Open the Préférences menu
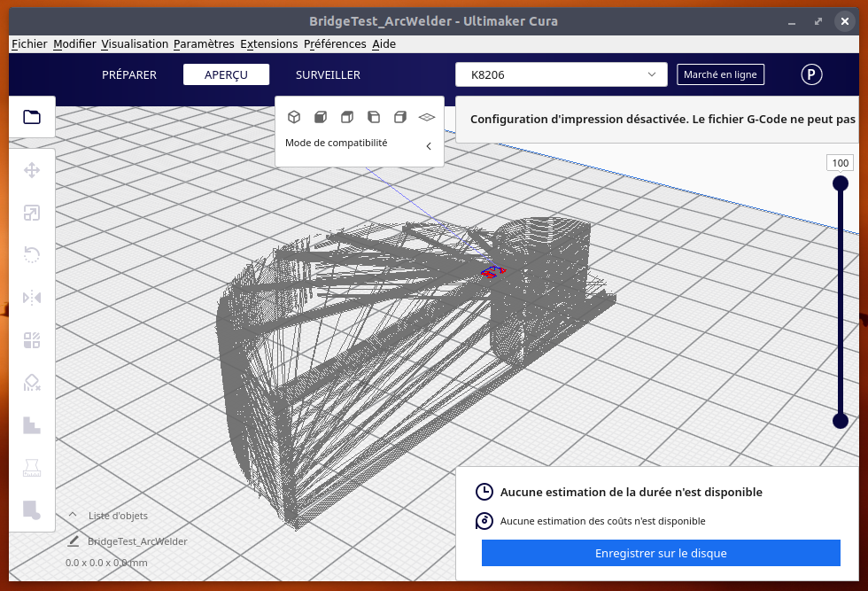This screenshot has height=591, width=868. click(x=335, y=43)
